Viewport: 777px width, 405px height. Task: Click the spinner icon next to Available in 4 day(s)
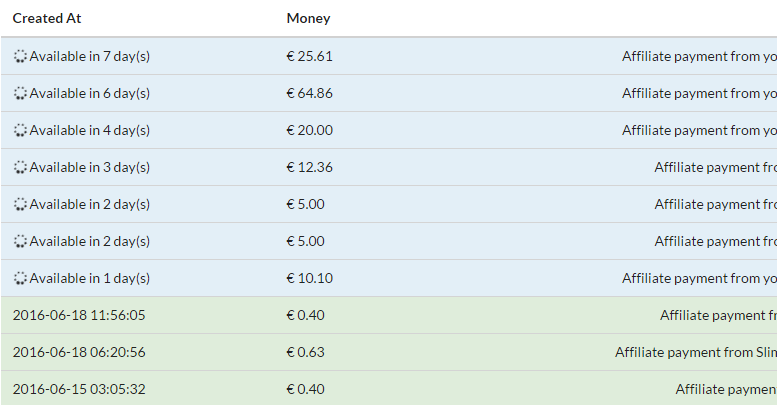[x=20, y=130]
